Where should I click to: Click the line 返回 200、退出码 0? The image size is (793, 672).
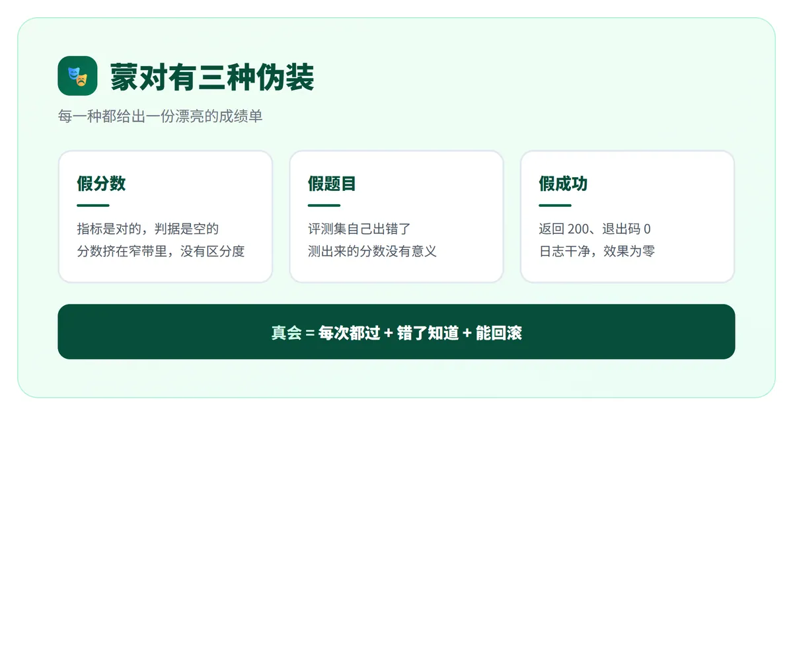tap(595, 229)
